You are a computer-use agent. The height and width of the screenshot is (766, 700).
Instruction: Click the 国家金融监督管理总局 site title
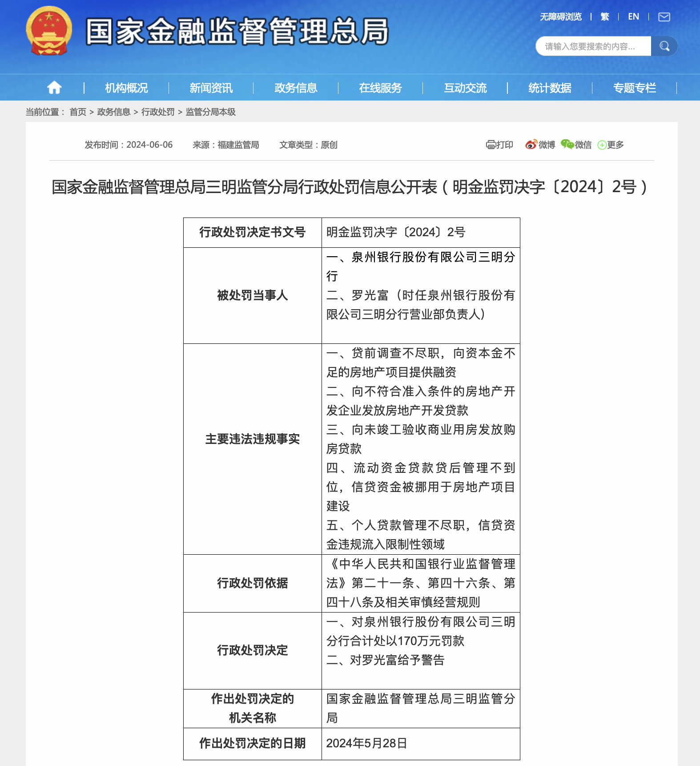(x=237, y=32)
